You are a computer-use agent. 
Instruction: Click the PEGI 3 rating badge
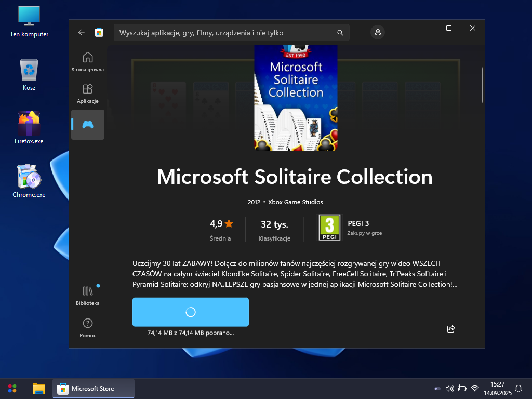pyautogui.click(x=329, y=228)
